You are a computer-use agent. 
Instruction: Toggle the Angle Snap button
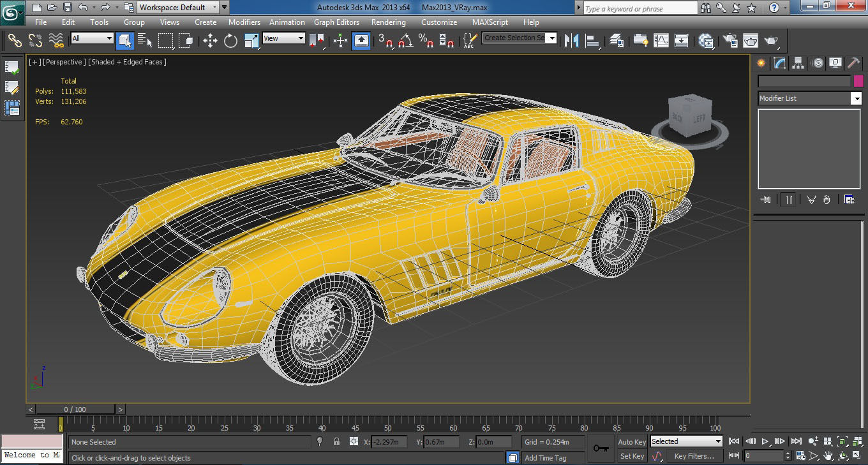405,41
